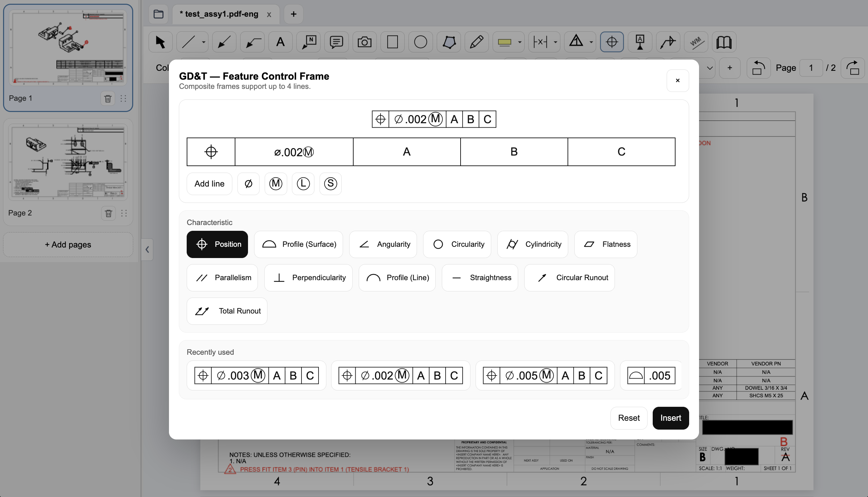Click the Insert button
This screenshot has width=868, height=497.
click(x=670, y=418)
